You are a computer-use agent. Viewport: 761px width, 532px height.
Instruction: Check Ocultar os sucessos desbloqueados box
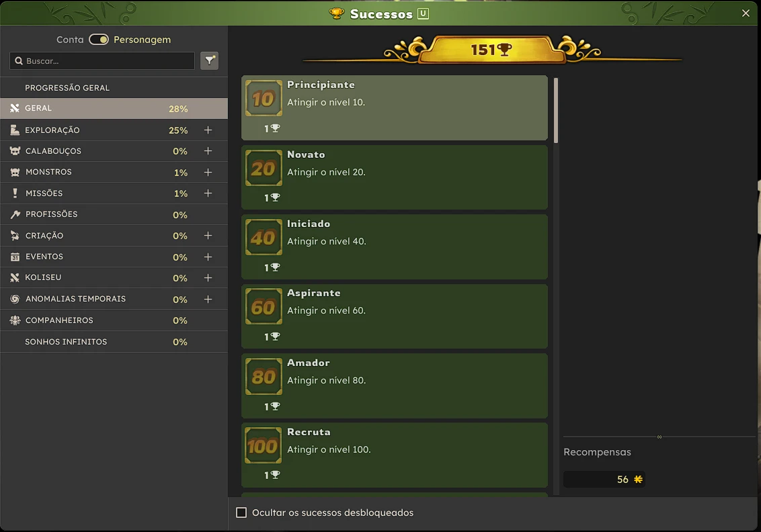pos(241,513)
